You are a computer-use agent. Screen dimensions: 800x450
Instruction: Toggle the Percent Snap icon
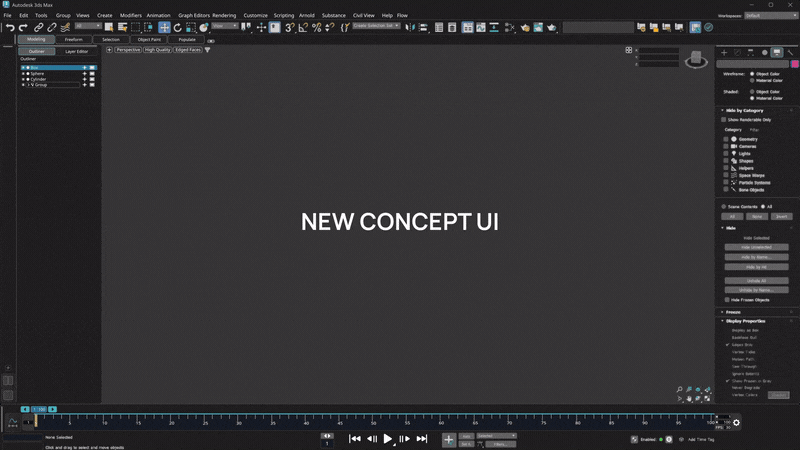pyautogui.click(x=317, y=28)
